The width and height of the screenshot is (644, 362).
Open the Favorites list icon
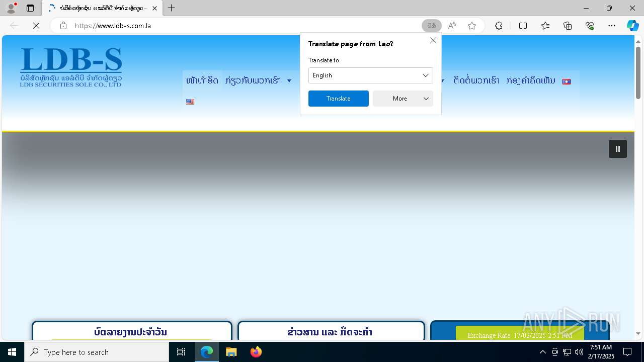tap(545, 26)
